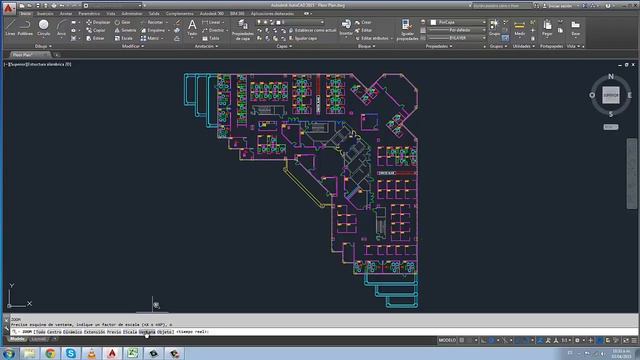Toggle MODELO space button in status bar
This screenshot has width=640, height=360.
pyautogui.click(x=447, y=340)
